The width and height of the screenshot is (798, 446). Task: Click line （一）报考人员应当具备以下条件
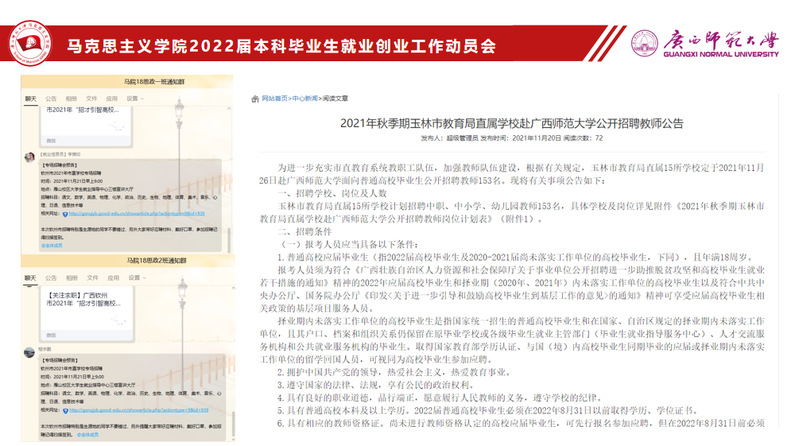[349, 244]
